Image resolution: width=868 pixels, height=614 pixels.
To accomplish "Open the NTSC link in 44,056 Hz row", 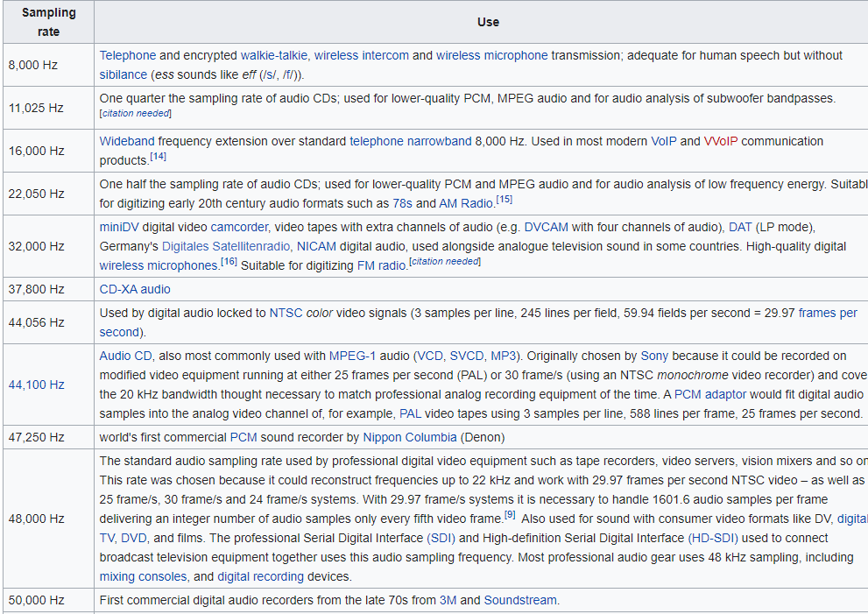I will 286,313.
